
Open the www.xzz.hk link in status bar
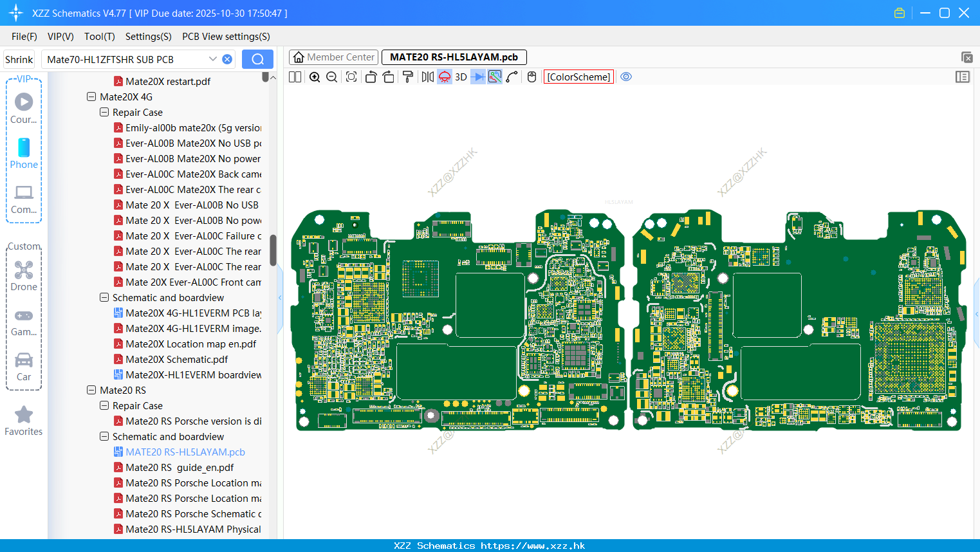coord(533,546)
